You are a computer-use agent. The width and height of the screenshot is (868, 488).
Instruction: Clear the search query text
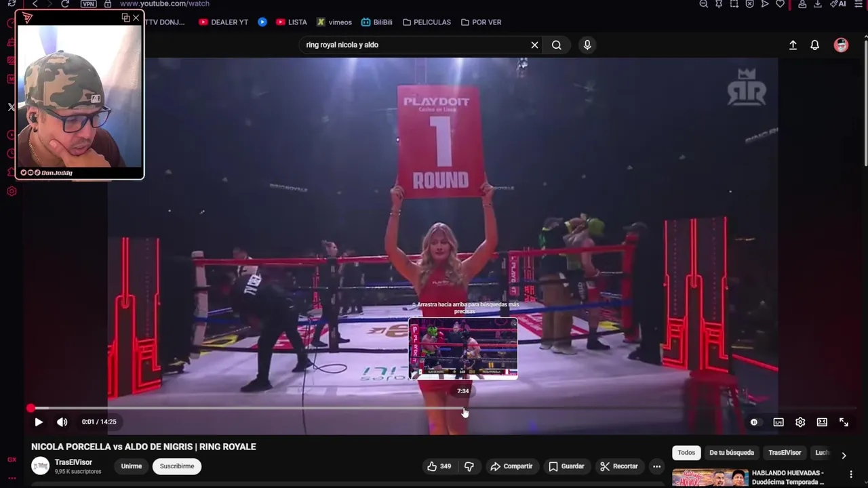pyautogui.click(x=534, y=45)
